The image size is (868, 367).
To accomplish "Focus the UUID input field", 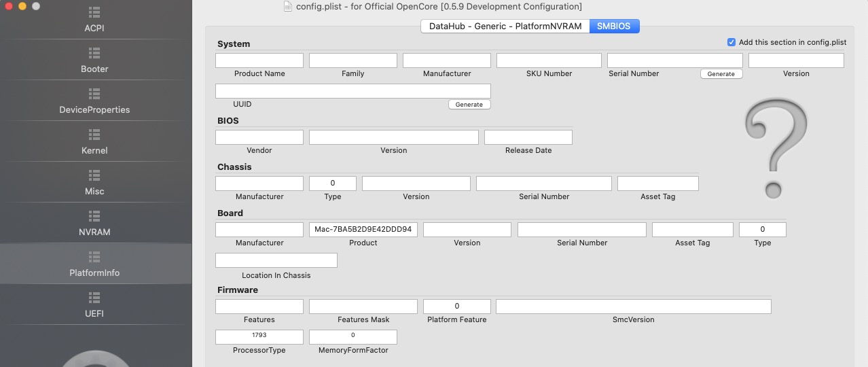I will click(x=353, y=91).
